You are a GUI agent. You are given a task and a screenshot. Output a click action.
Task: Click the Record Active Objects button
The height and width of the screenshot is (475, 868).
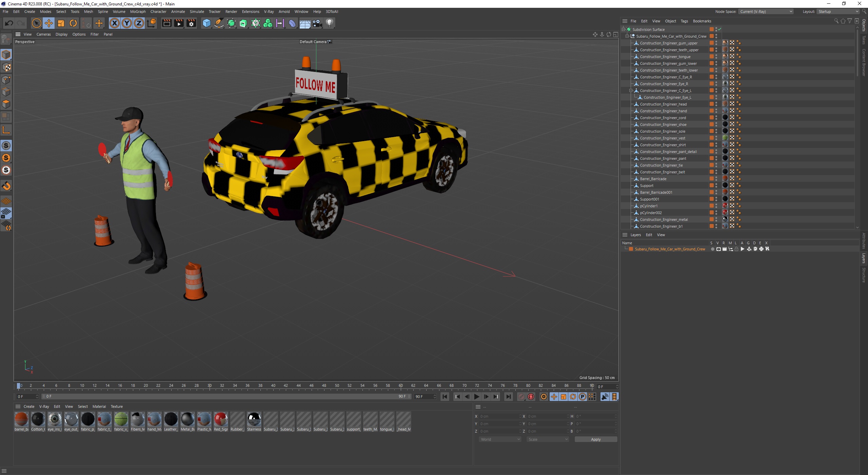[521, 397]
